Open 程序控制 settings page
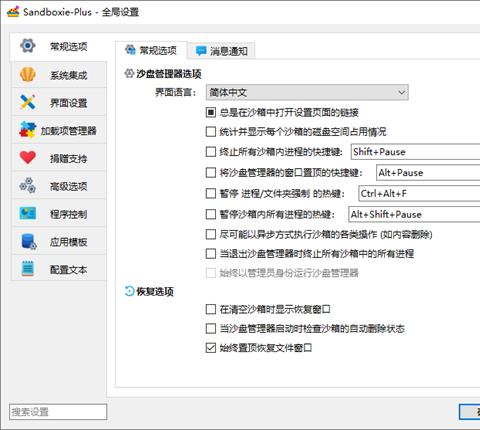The height and width of the screenshot is (430, 480). click(x=59, y=213)
